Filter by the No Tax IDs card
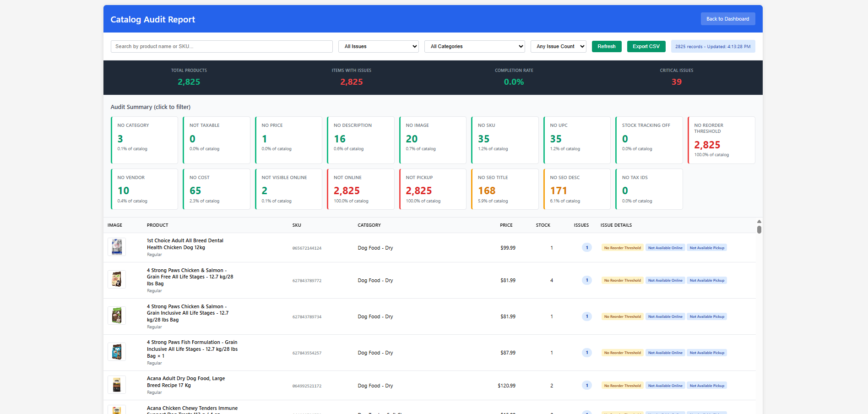The height and width of the screenshot is (414, 868). tap(649, 189)
